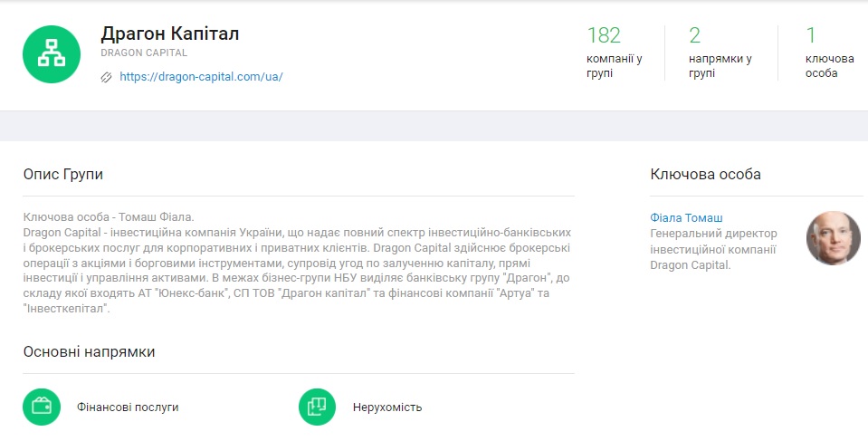This screenshot has height=441, width=868.
Task: Select the Фінансові послуги label text
Action: pos(128,407)
